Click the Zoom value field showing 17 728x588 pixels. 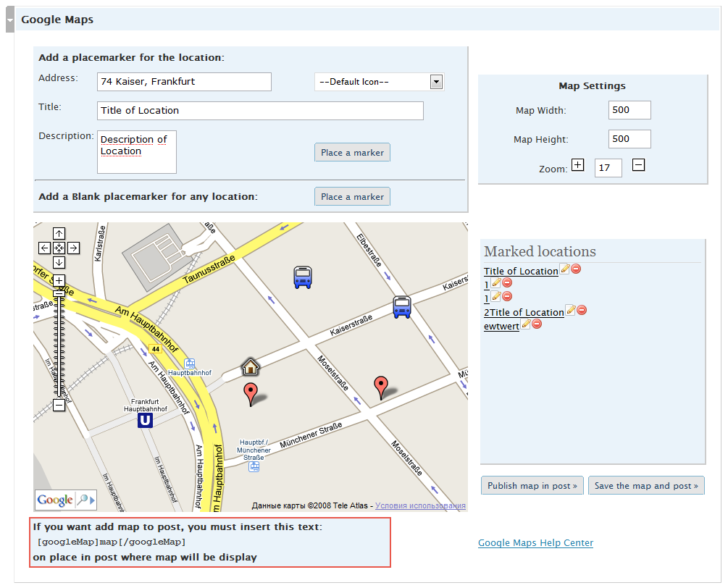pos(608,167)
